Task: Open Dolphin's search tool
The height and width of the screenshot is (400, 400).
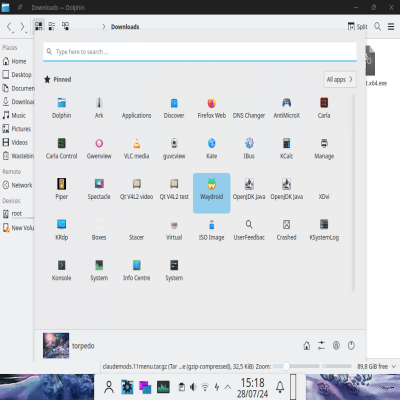Action: click(377, 26)
